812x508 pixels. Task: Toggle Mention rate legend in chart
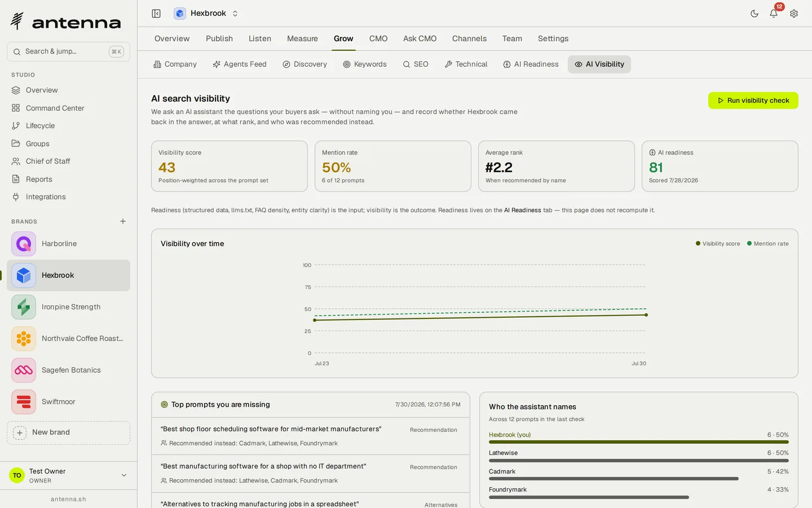(768, 244)
